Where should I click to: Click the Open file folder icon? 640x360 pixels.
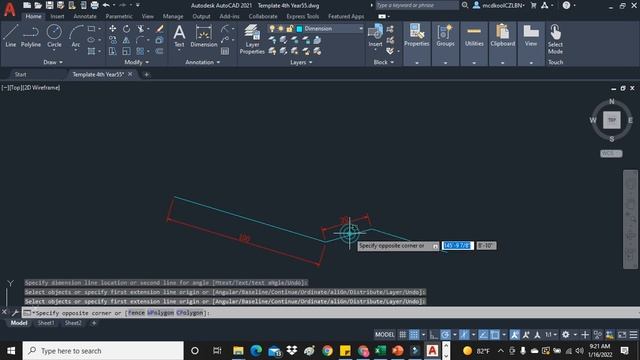38,5
